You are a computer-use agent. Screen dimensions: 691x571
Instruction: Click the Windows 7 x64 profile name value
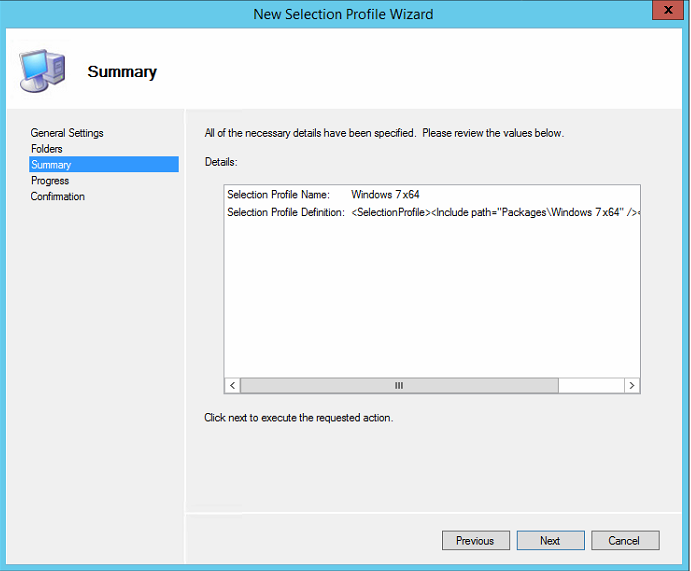(385, 195)
